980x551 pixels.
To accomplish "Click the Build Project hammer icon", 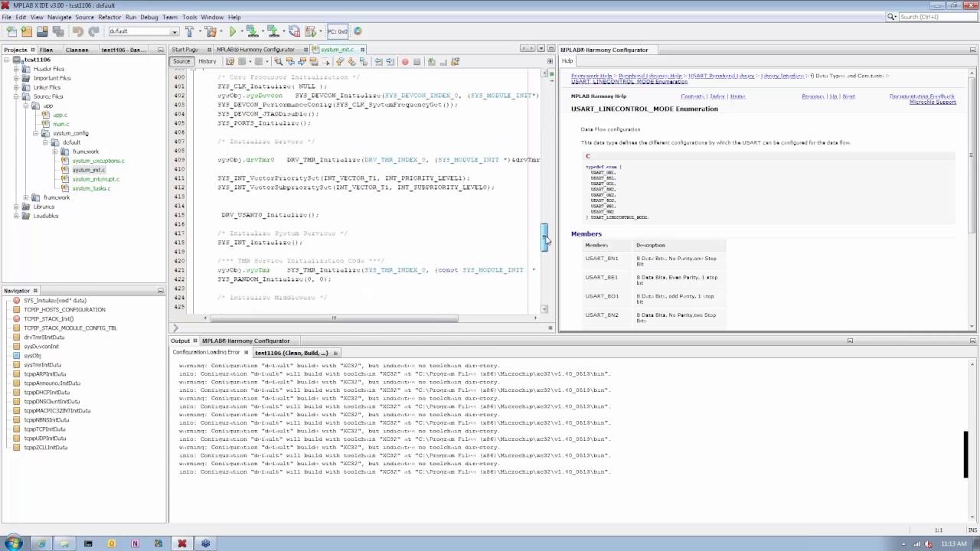I will tap(189, 31).
